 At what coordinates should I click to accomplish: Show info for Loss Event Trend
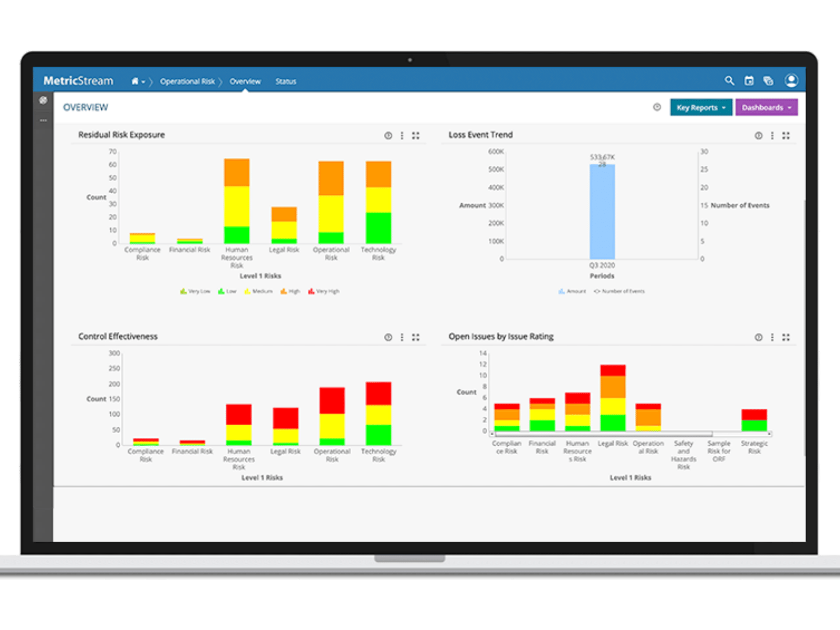[x=759, y=135]
